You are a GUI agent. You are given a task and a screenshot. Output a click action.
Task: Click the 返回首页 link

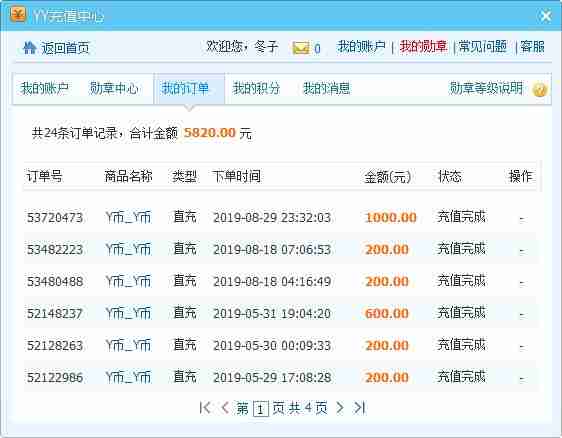tap(65, 48)
